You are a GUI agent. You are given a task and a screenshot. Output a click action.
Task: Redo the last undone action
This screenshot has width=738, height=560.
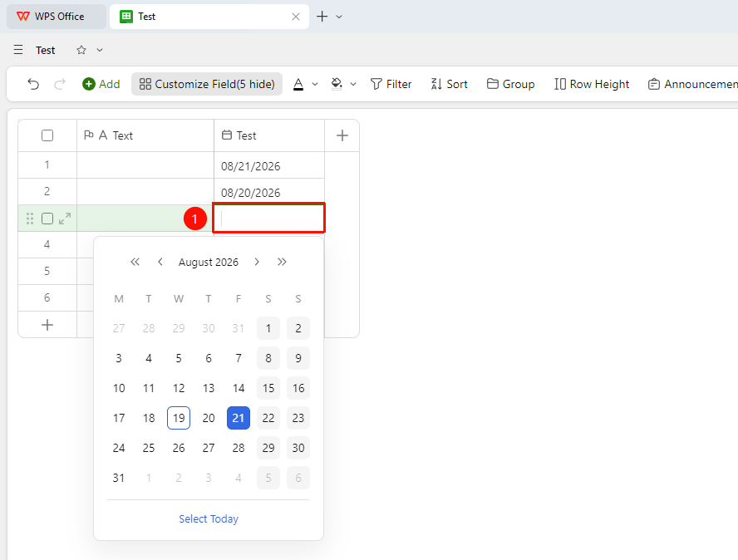coord(60,84)
